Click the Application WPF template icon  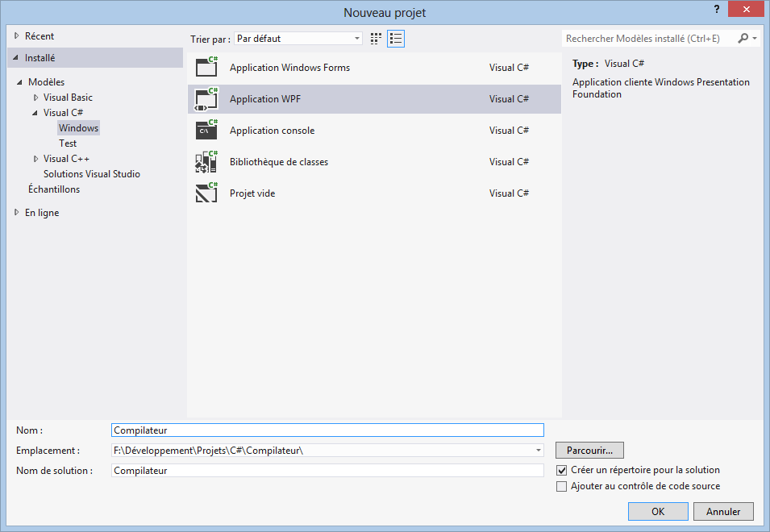pos(206,98)
